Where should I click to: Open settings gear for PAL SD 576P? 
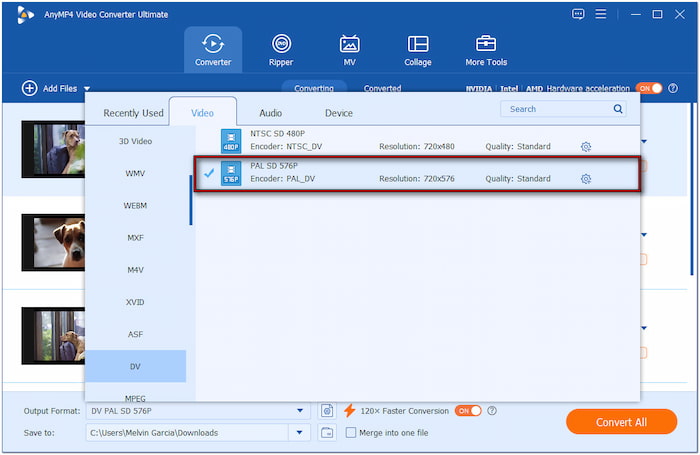tap(586, 179)
